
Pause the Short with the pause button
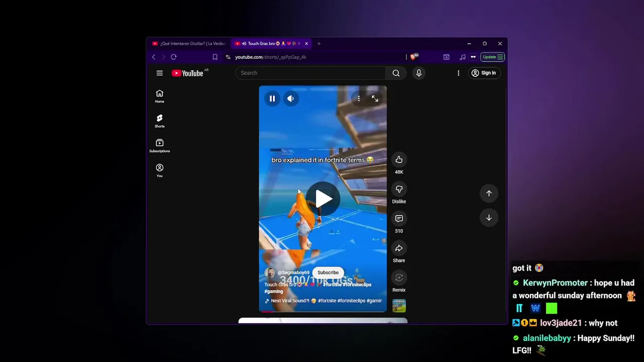(x=272, y=99)
